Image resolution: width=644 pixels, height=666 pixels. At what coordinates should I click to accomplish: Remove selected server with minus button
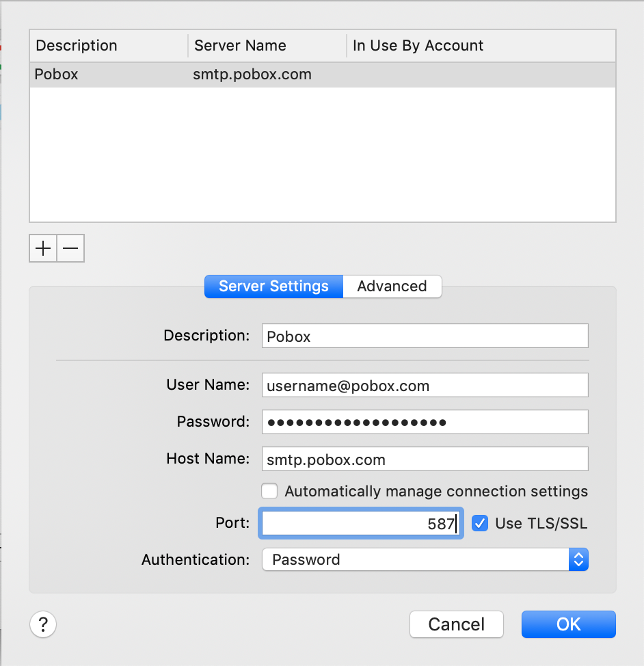[70, 248]
